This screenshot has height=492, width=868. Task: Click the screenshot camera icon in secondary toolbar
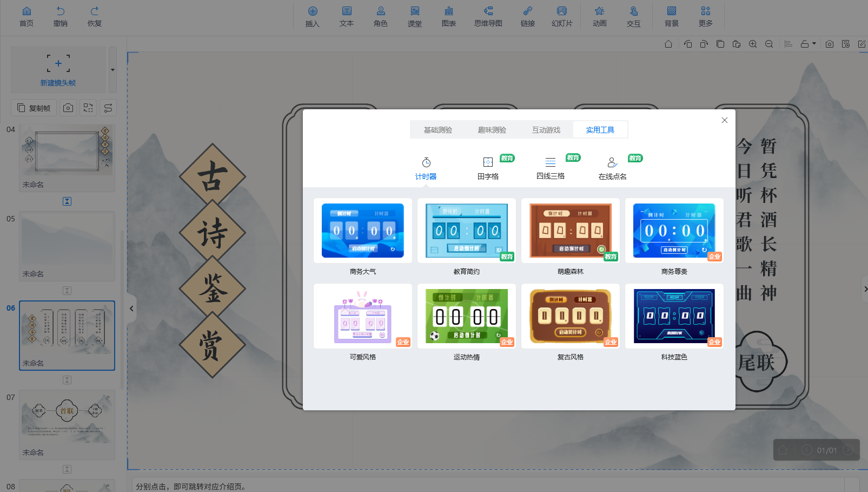point(830,44)
